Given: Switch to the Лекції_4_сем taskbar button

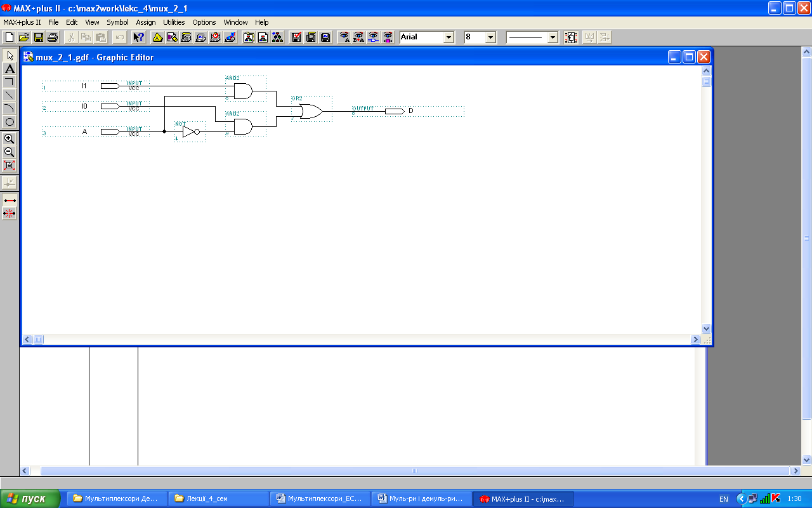Looking at the screenshot, I should pyautogui.click(x=219, y=498).
